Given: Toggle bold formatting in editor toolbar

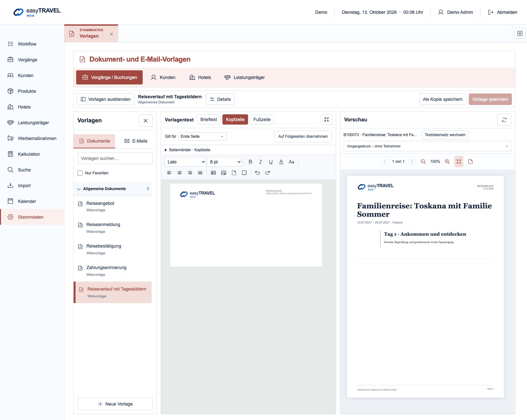Looking at the screenshot, I should click(250, 162).
